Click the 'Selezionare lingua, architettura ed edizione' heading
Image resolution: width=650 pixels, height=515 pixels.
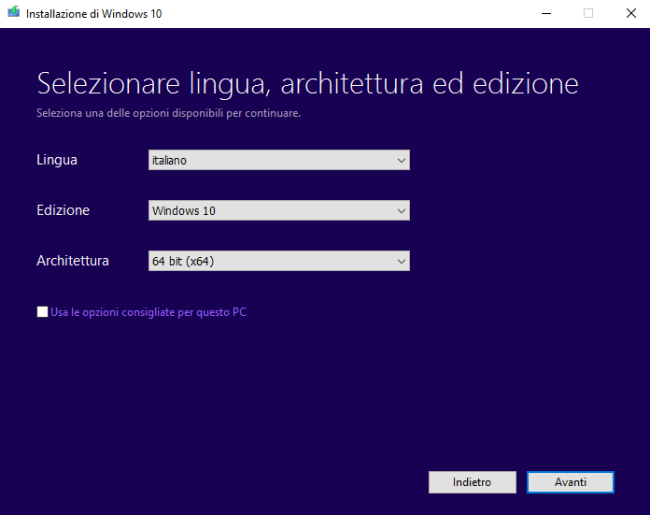(x=307, y=84)
